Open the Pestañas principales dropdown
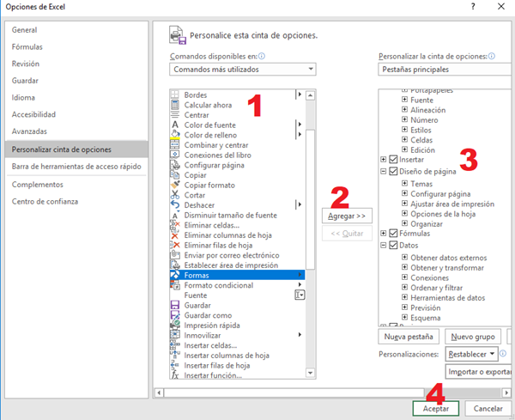Viewport: 515px width, 420px height. point(445,70)
